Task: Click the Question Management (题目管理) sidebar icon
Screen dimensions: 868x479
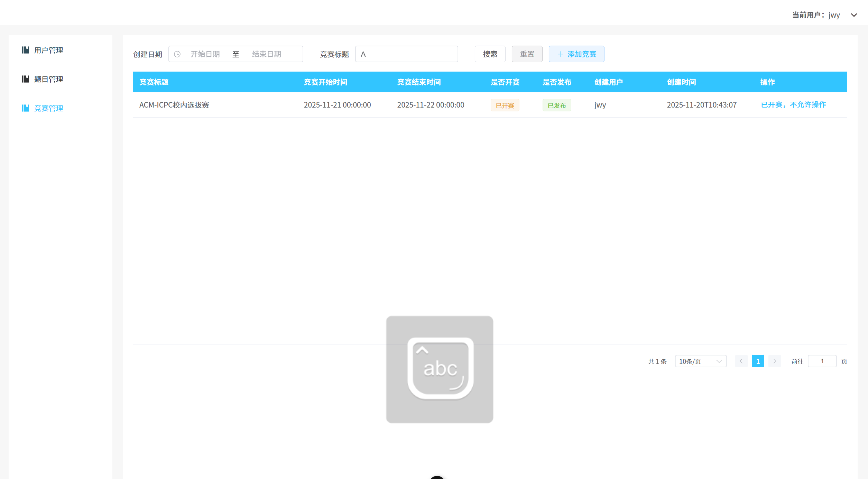Action: pyautogui.click(x=25, y=79)
